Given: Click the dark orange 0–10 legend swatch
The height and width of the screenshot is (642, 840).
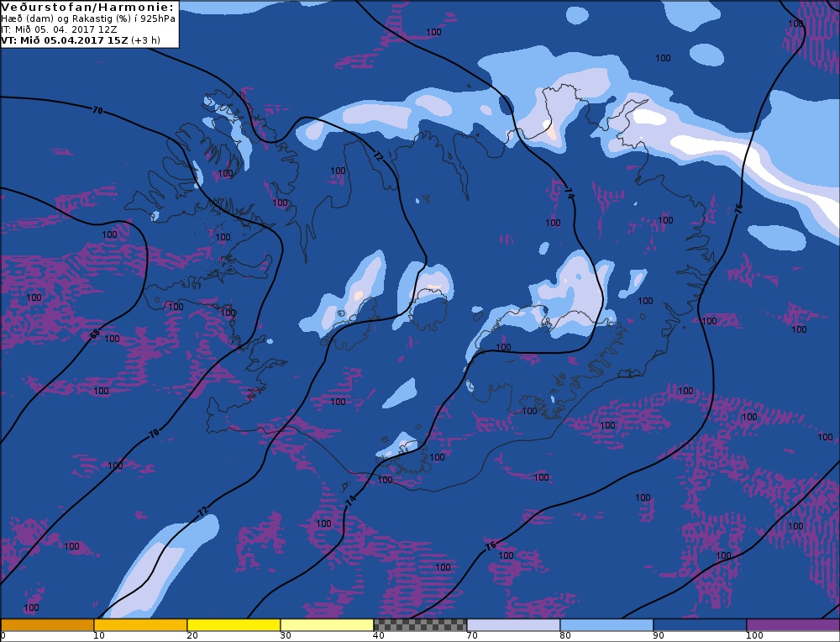Looking at the screenshot, I should pos(47,625).
